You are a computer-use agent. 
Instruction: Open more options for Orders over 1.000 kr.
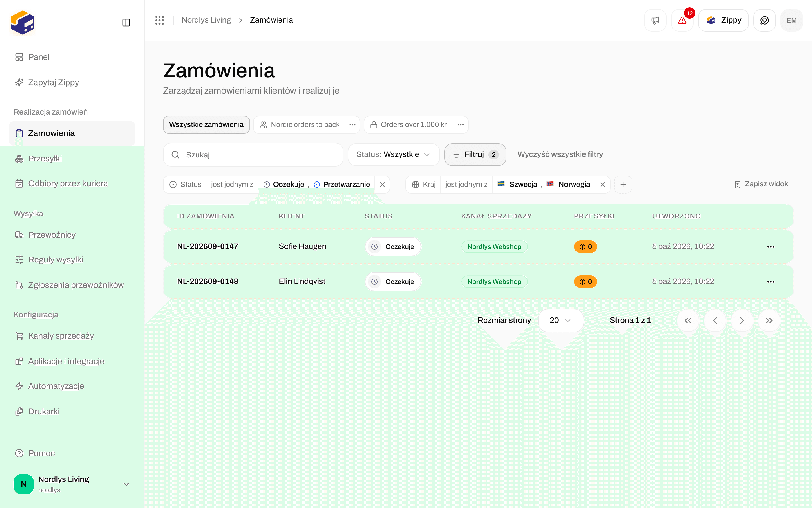coord(461,125)
